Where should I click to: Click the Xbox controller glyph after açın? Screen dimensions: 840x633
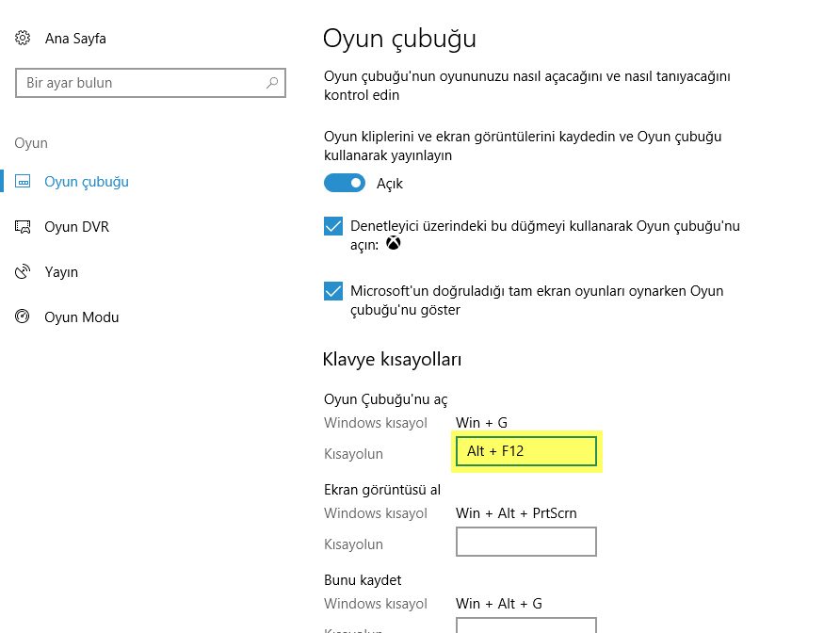(393, 243)
